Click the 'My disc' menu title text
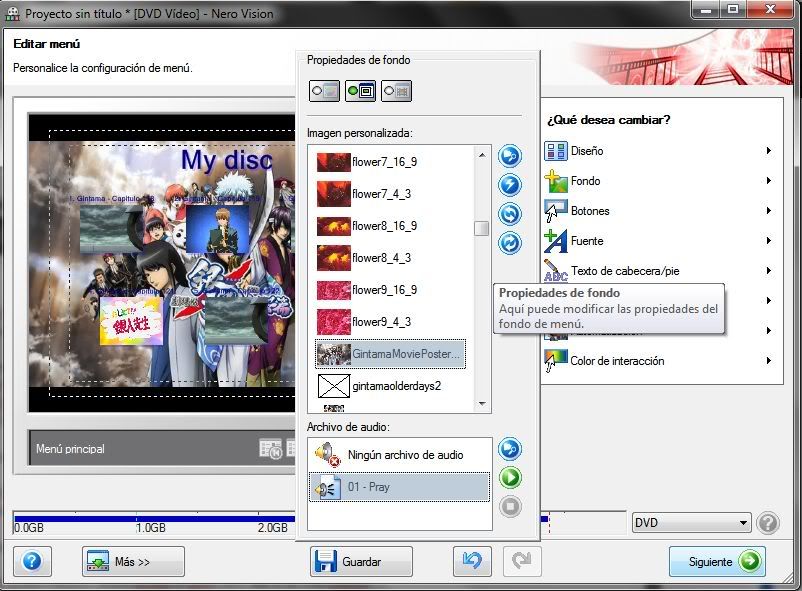 (x=227, y=160)
